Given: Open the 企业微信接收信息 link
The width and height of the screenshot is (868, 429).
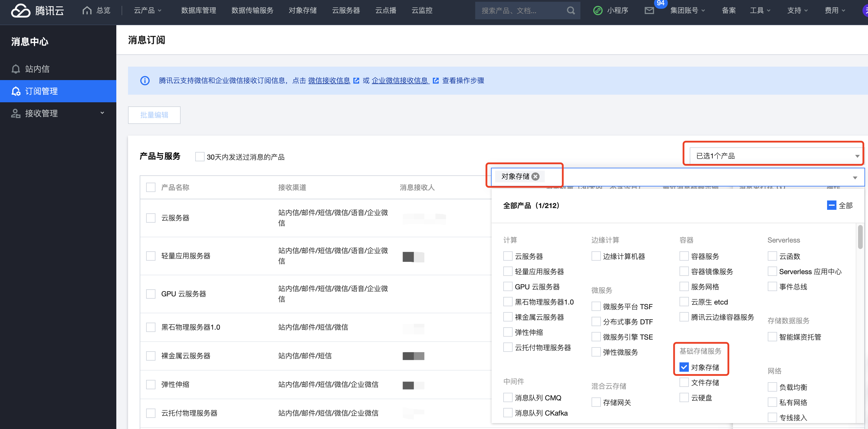Looking at the screenshot, I should pos(400,81).
